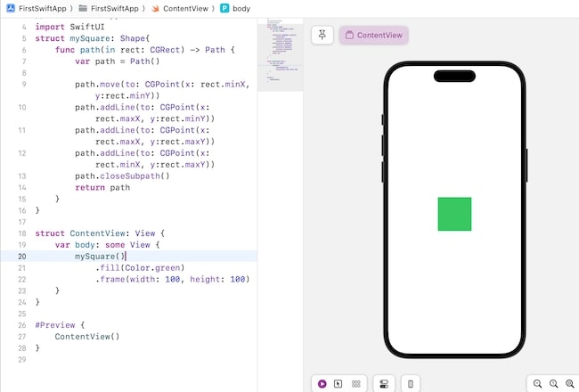Click the minimap code overview
This screenshot has width=579, height=392.
pyautogui.click(x=279, y=53)
